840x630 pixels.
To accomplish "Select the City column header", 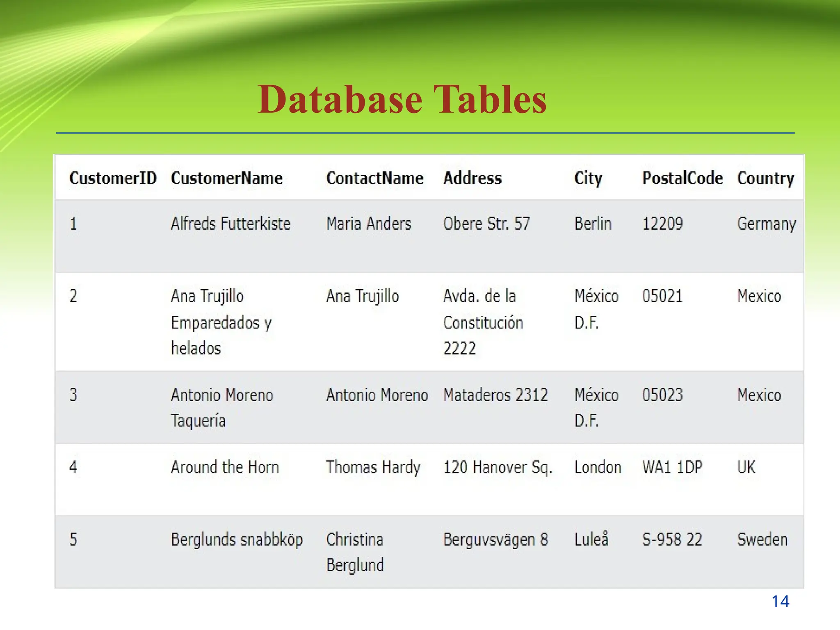I will [588, 179].
